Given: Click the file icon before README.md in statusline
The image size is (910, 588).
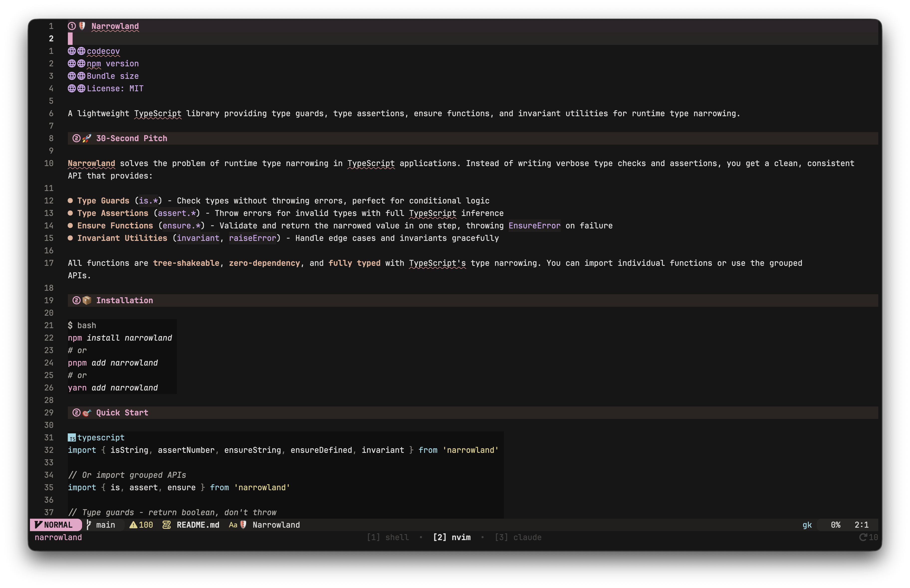Looking at the screenshot, I should pyautogui.click(x=166, y=525).
